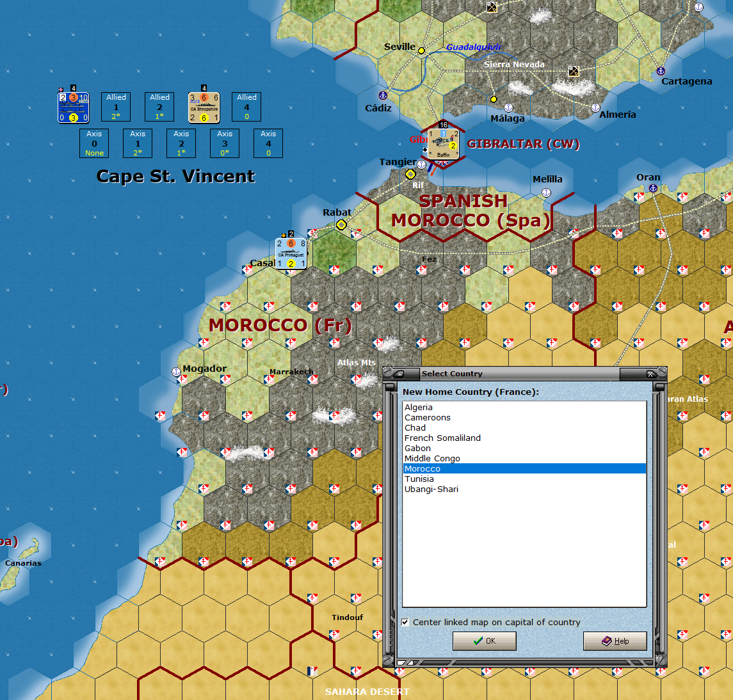Choose Tunisia in the country list
The image size is (733, 700).
pos(524,479)
